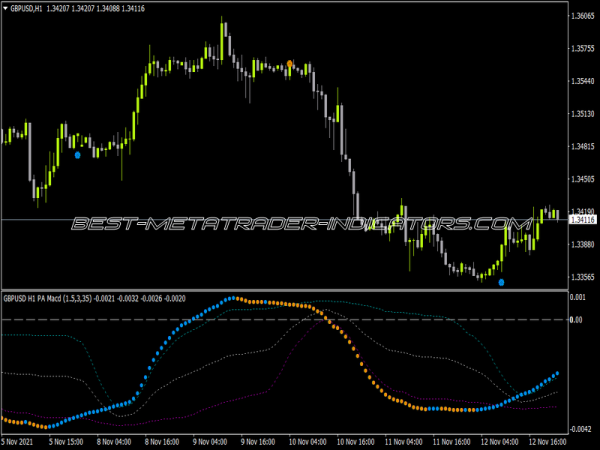Click the 1.35130 price scale value
600x450 pixels.
pos(583,114)
